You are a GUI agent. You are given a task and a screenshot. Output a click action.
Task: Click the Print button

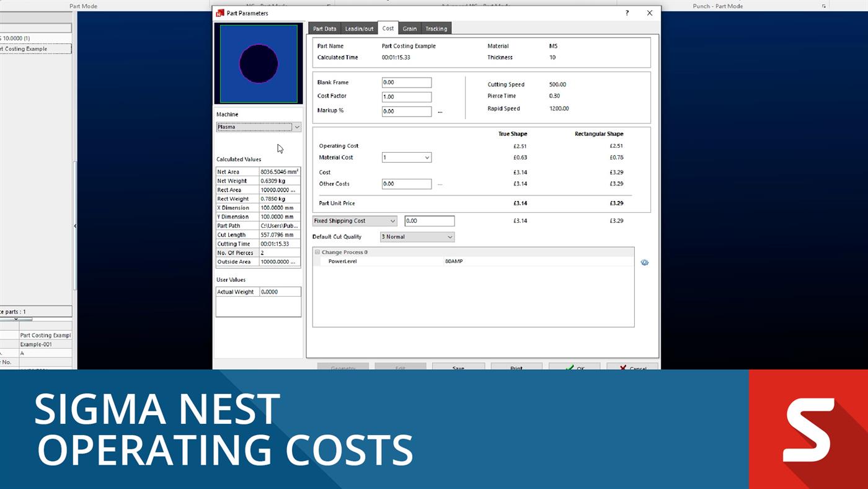[516, 367]
